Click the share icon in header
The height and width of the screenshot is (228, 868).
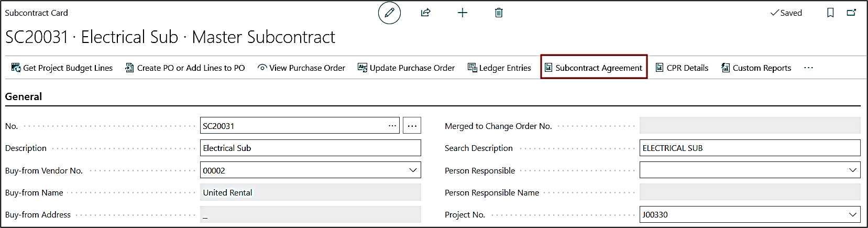coord(425,13)
